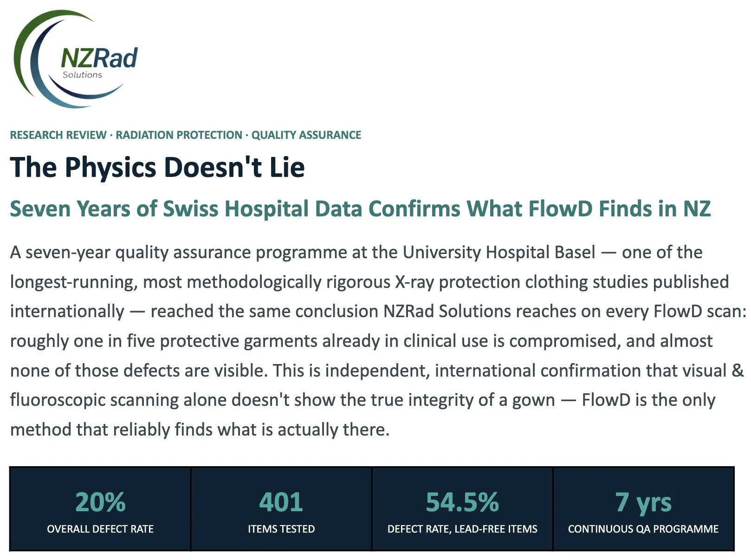
Task: Click the 20% overall defect rate tile
Action: click(x=100, y=509)
